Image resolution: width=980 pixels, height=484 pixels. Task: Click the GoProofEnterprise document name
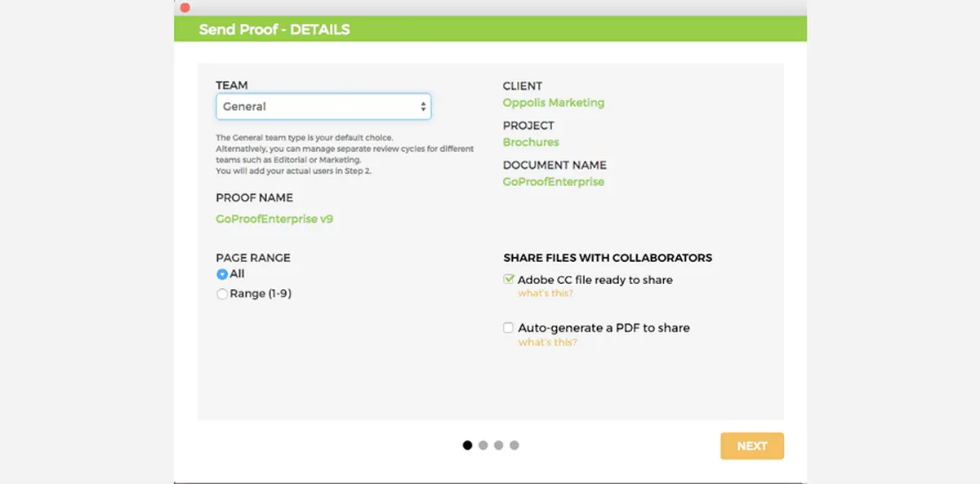pos(554,182)
